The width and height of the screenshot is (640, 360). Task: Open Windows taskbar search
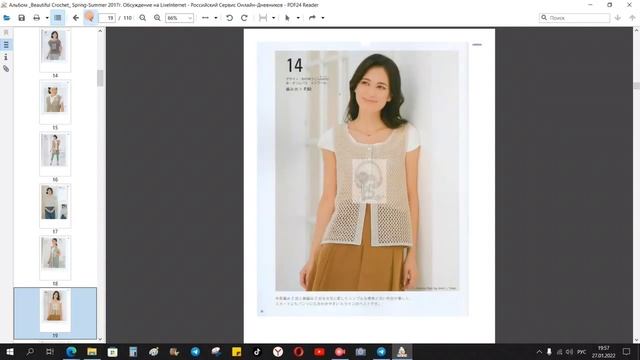tap(30, 352)
